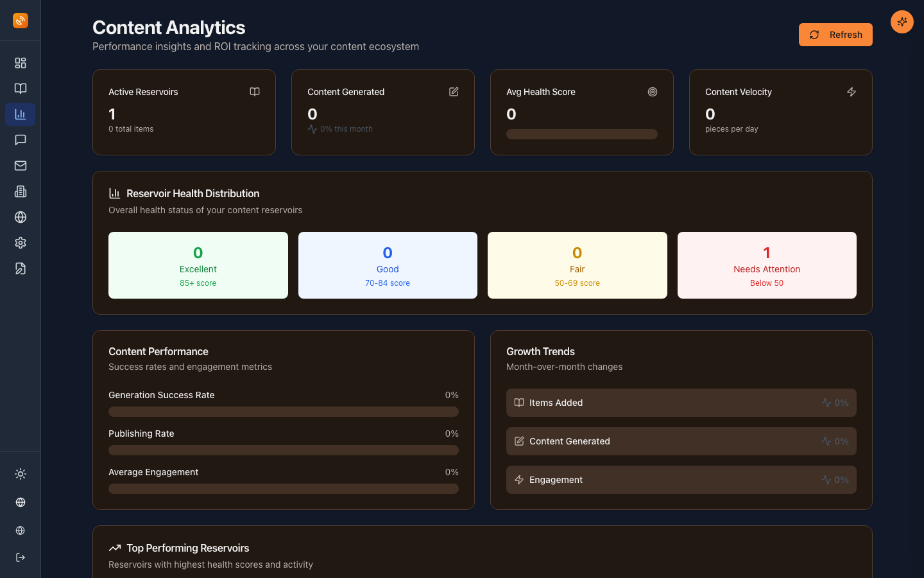Open the globe icon in main sidebar

(x=20, y=217)
